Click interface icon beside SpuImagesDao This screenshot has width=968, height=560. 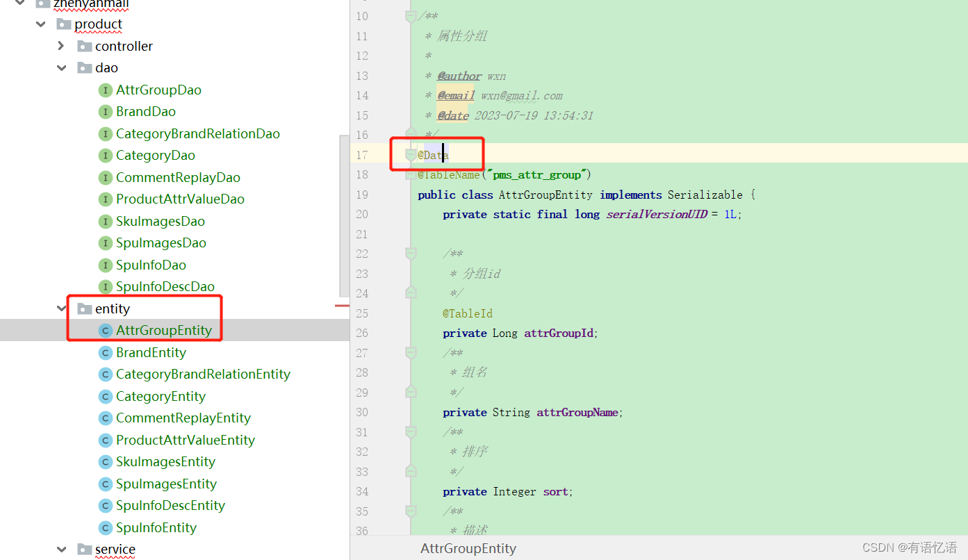(106, 243)
